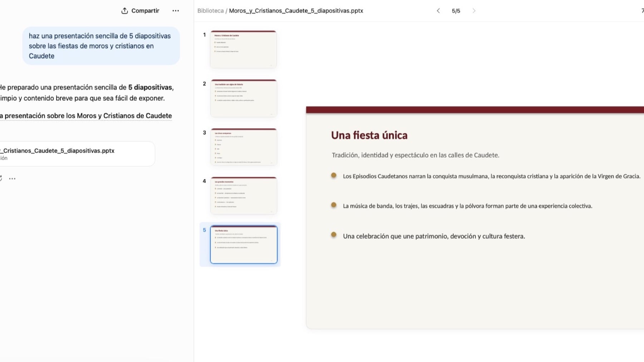Click the '5 diapositivas' bold text in response
Viewport: 644px width, 362px height.
tap(150, 87)
